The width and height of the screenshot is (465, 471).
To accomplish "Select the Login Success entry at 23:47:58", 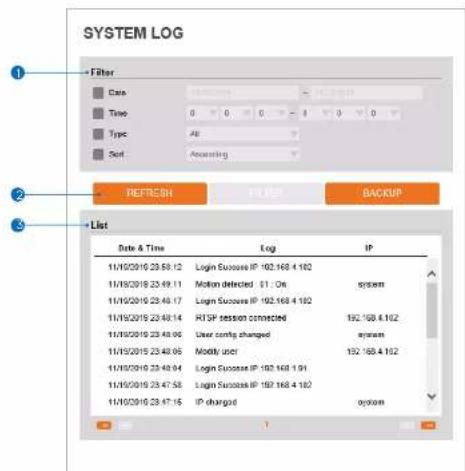I will [260, 385].
